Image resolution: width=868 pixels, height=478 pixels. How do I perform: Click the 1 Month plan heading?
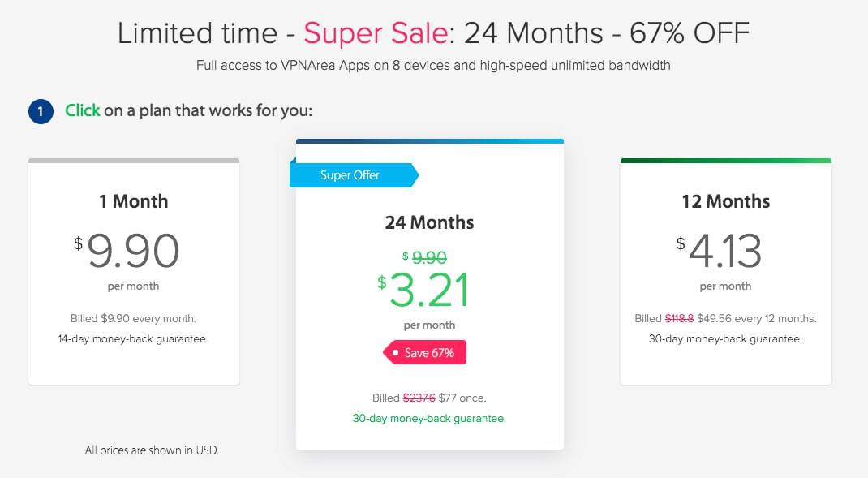click(133, 201)
